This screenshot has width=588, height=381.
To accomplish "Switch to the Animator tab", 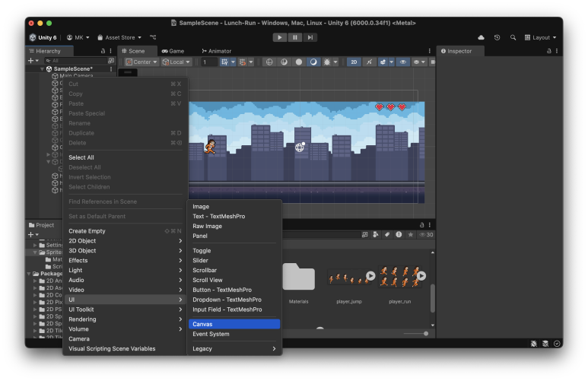I will pyautogui.click(x=216, y=51).
